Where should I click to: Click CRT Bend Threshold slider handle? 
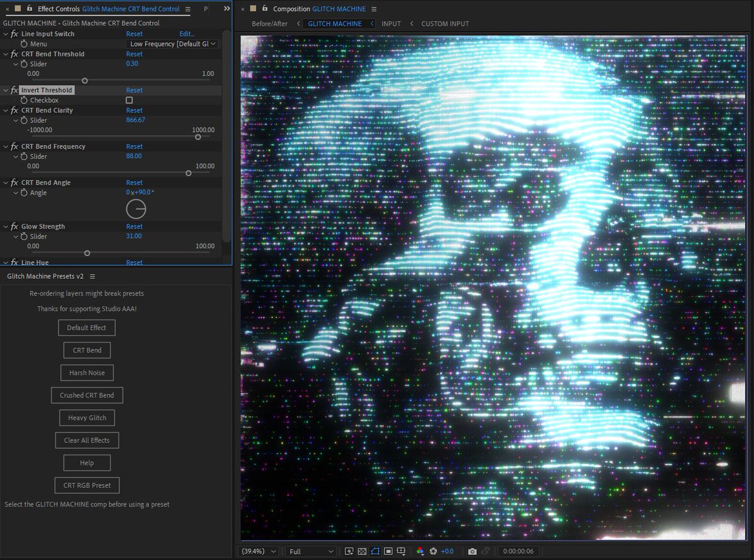tap(85, 80)
